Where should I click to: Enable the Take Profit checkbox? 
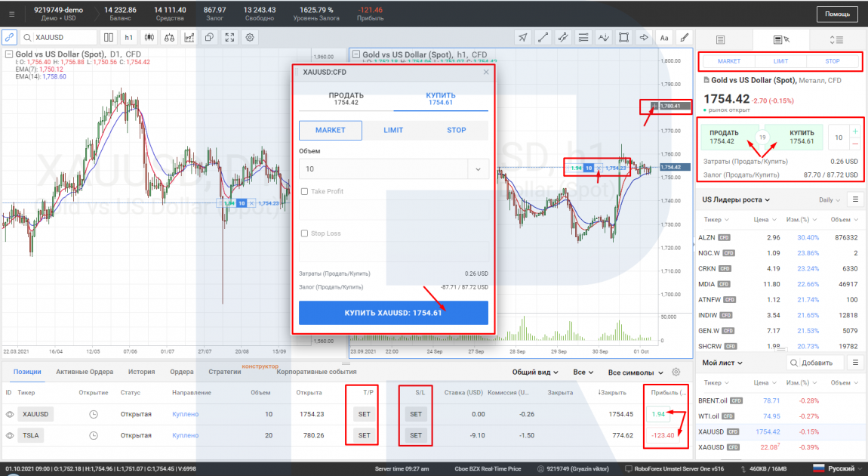[x=304, y=191]
